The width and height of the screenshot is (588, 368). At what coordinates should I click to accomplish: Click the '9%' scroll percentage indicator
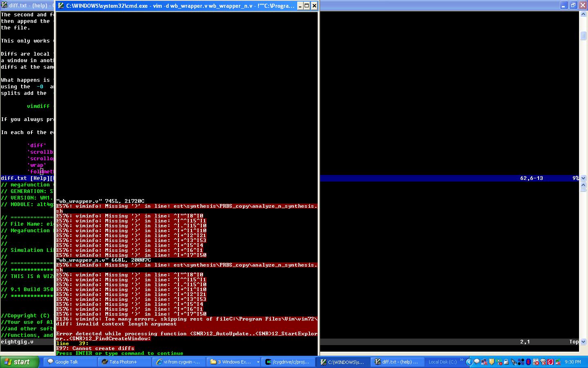pyautogui.click(x=576, y=178)
